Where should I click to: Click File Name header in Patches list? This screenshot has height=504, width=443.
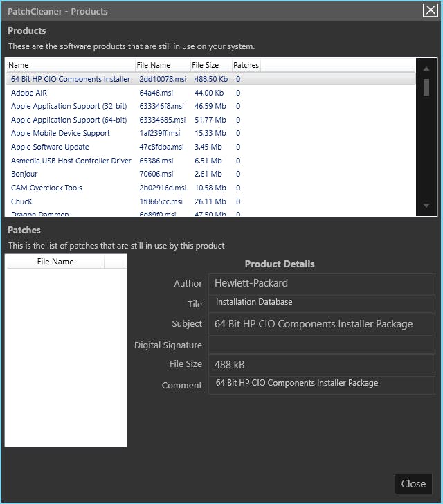[55, 262]
